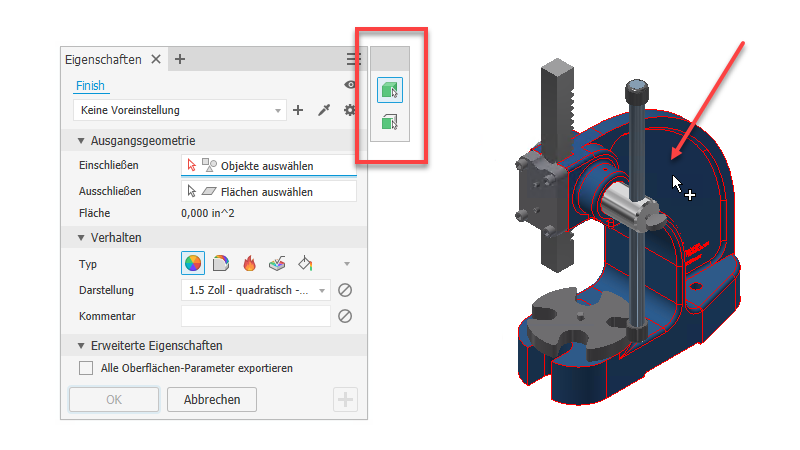Add a new properties panel tab
The width and height of the screenshot is (800, 450).
[180, 59]
